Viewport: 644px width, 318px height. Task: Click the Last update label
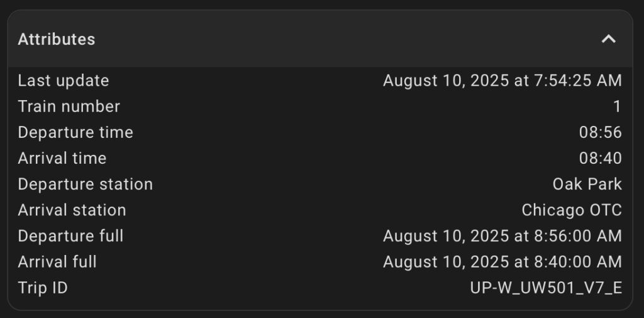point(64,81)
